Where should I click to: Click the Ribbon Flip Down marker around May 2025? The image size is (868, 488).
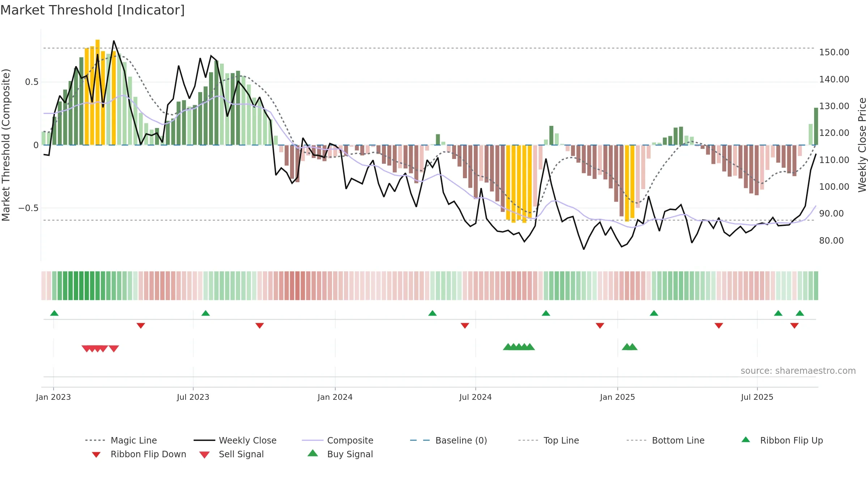pos(719,326)
